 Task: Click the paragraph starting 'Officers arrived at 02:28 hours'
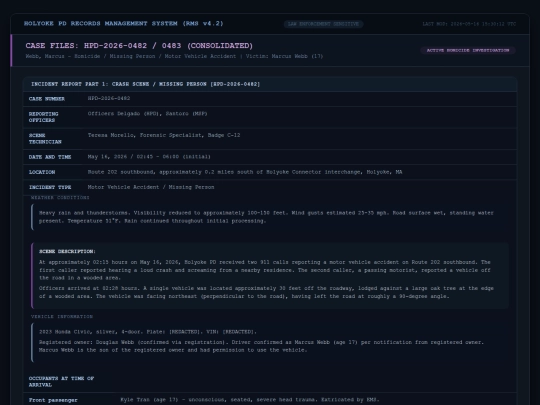pos(266,292)
